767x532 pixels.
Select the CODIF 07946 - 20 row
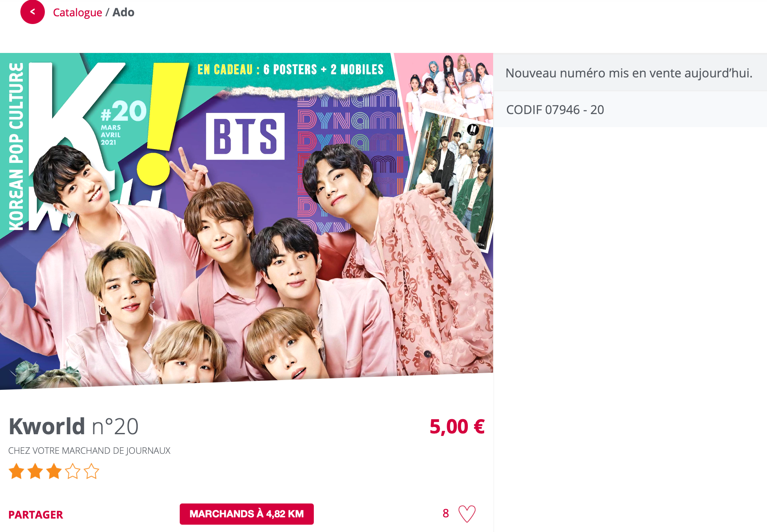click(x=630, y=109)
